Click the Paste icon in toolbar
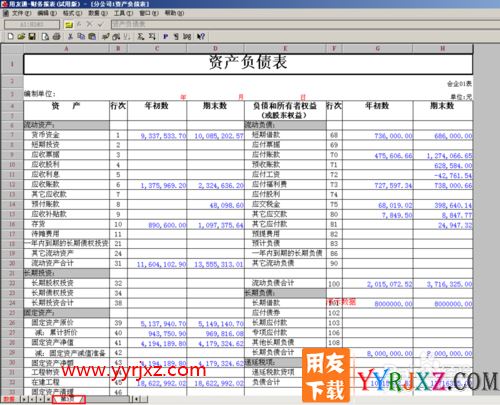The width and height of the screenshot is (500, 405). click(x=92, y=36)
